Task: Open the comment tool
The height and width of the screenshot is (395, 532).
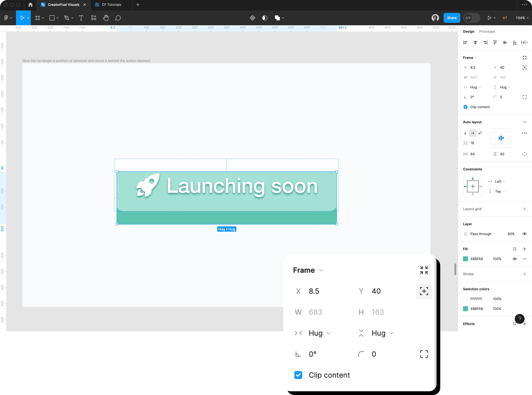Action: [118, 18]
